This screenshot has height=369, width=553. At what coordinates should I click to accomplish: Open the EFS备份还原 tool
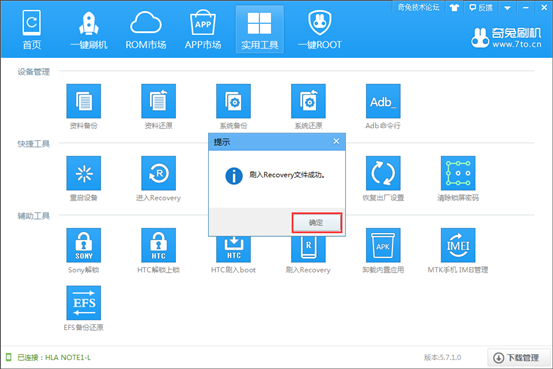pos(84,303)
